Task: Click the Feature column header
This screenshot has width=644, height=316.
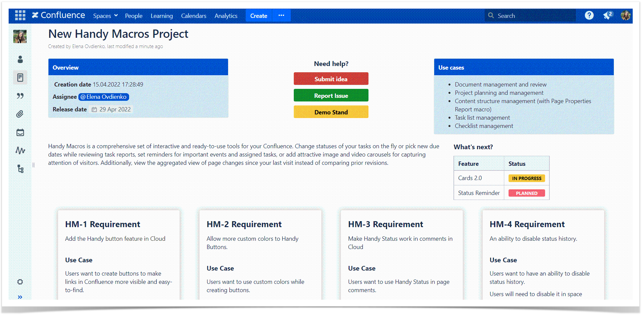Action: 479,164
